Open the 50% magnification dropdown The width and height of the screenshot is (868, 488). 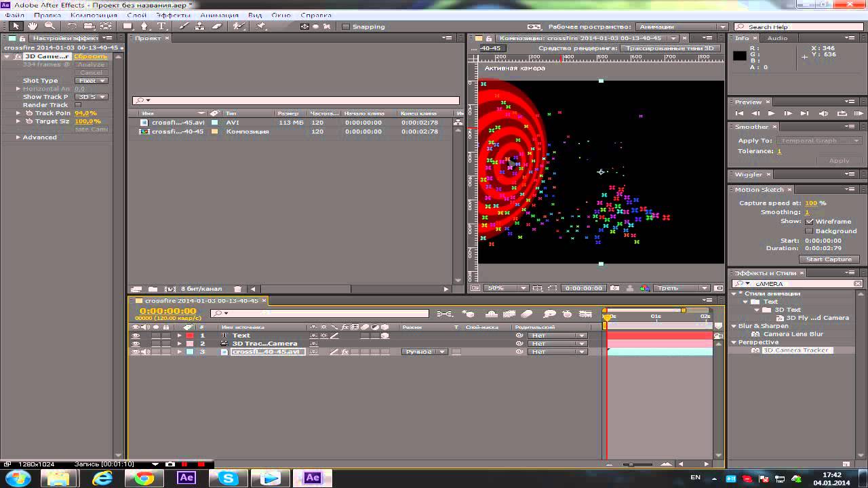pyautogui.click(x=506, y=288)
